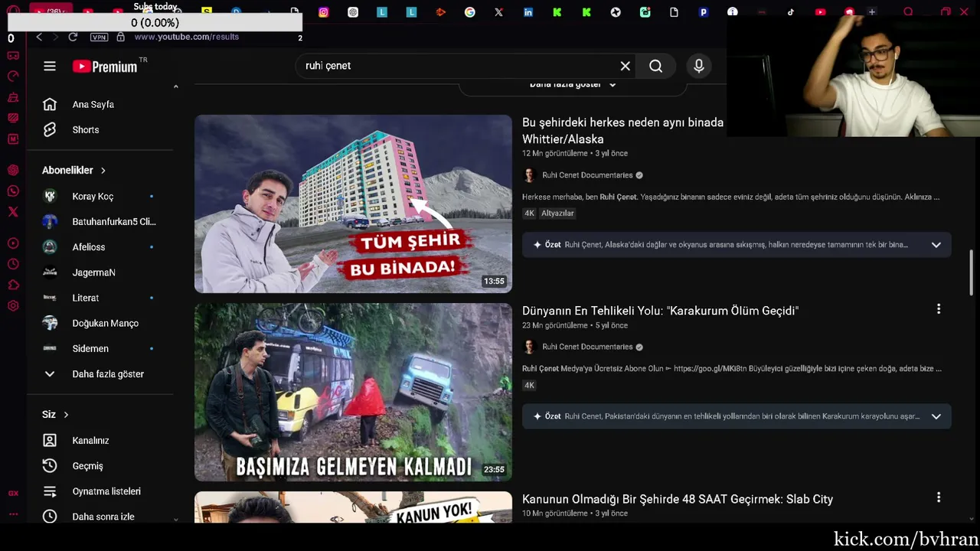Open extensions cube in the Opera sidebar
Viewport: 980px width, 551px height.
coord(13,285)
